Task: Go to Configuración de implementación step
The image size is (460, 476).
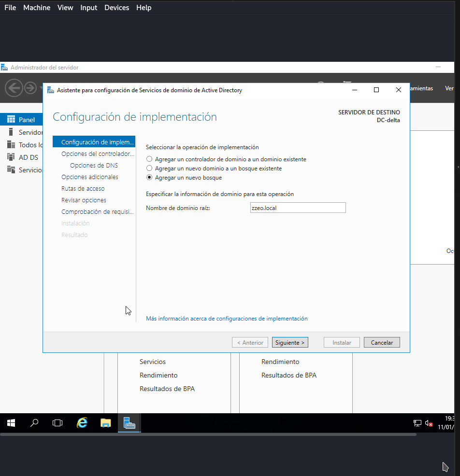Action: (94, 142)
